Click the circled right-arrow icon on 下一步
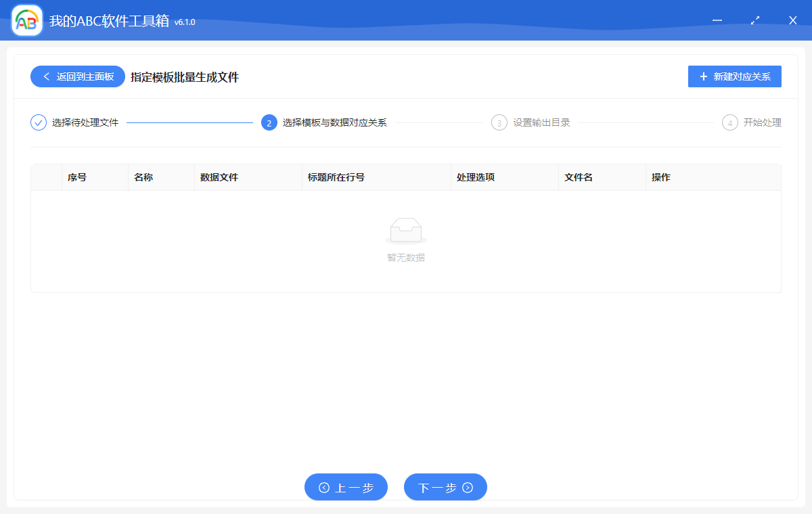Image resolution: width=812 pixels, height=514 pixels. click(466, 487)
